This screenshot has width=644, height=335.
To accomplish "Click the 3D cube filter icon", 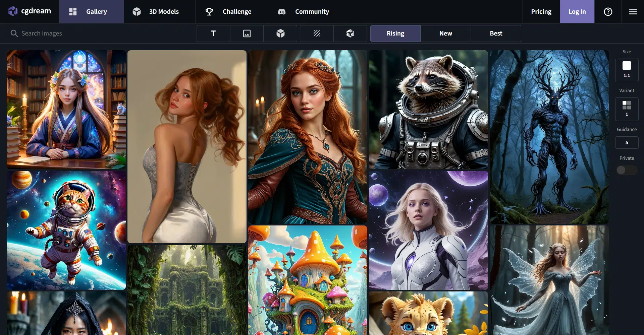I will click(280, 33).
